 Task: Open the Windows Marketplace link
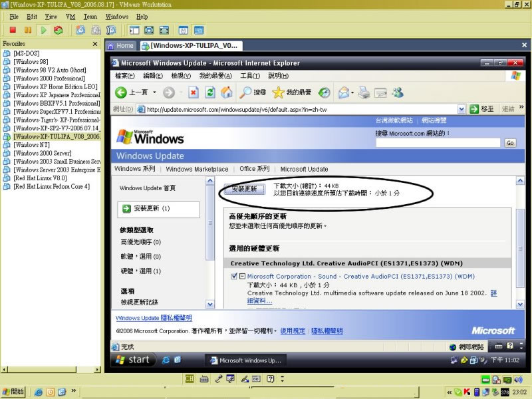pos(197,169)
